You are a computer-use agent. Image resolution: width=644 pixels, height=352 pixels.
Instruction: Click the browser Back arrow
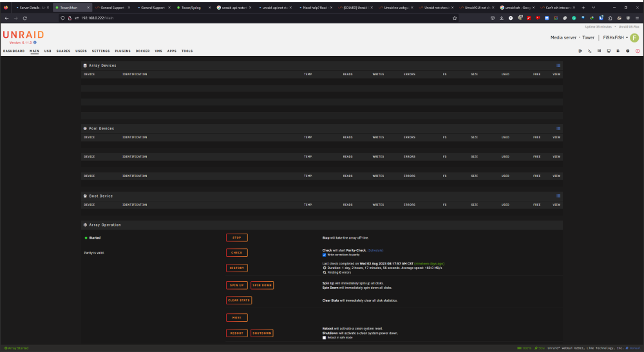click(x=6, y=18)
